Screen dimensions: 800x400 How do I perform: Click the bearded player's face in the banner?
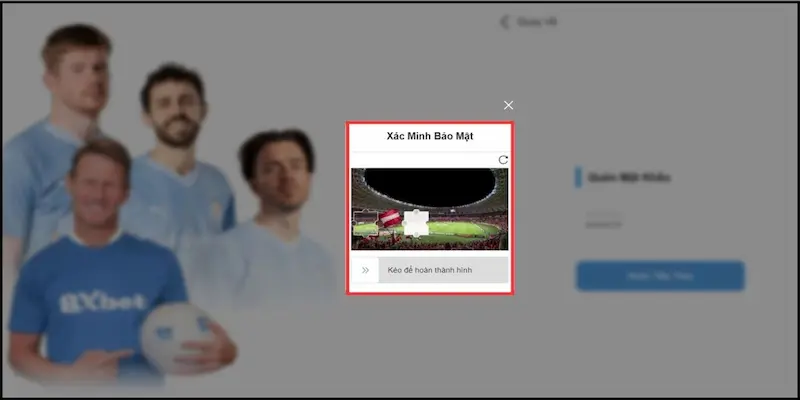click(174, 106)
